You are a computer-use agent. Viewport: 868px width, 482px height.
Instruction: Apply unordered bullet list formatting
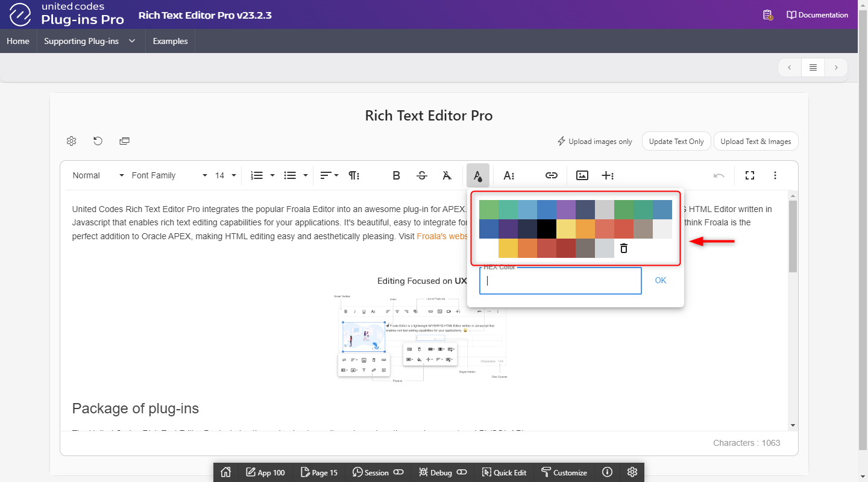pyautogui.click(x=290, y=175)
